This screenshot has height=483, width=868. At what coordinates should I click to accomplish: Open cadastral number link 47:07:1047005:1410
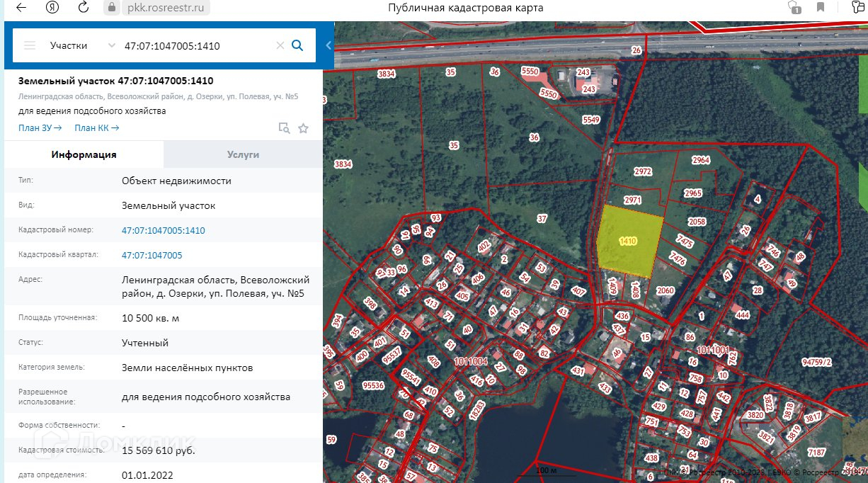pyautogui.click(x=163, y=230)
